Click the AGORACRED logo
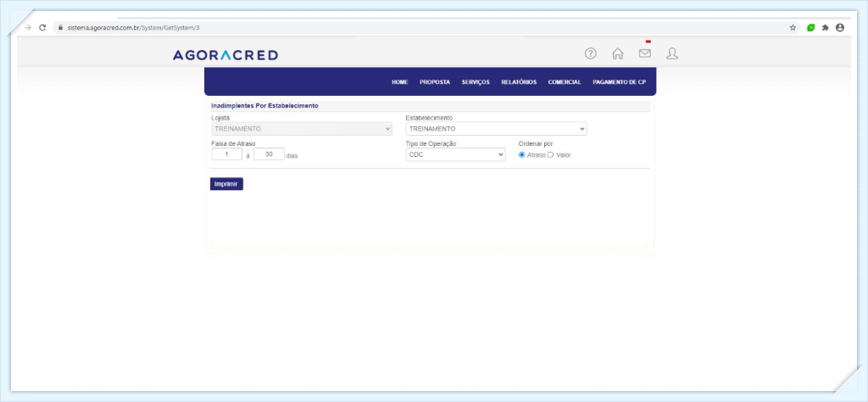 (225, 55)
